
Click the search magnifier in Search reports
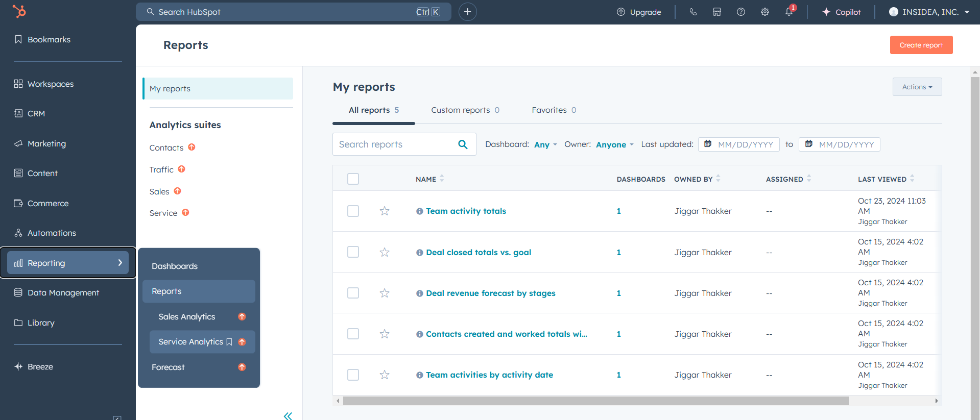(463, 144)
